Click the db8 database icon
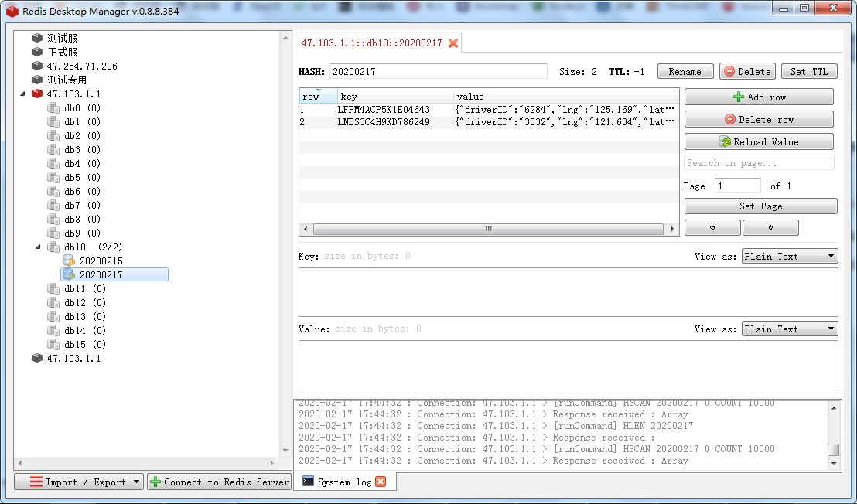The image size is (857, 504). pos(53,219)
